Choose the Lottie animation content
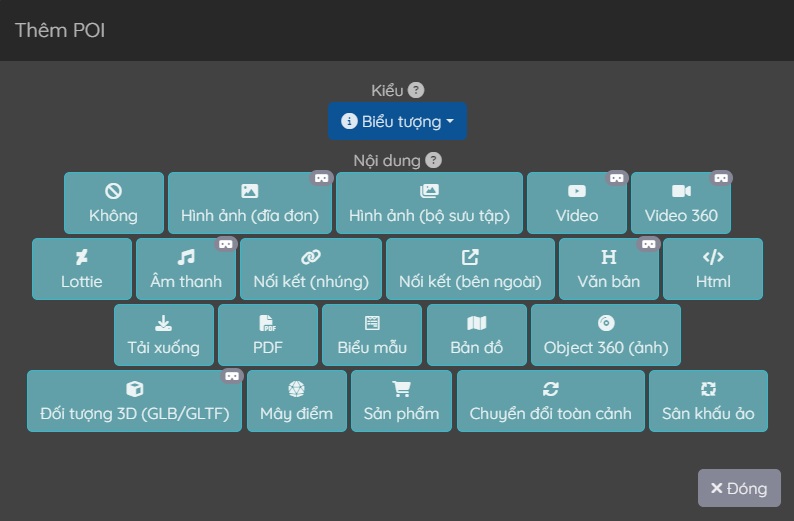 point(82,269)
